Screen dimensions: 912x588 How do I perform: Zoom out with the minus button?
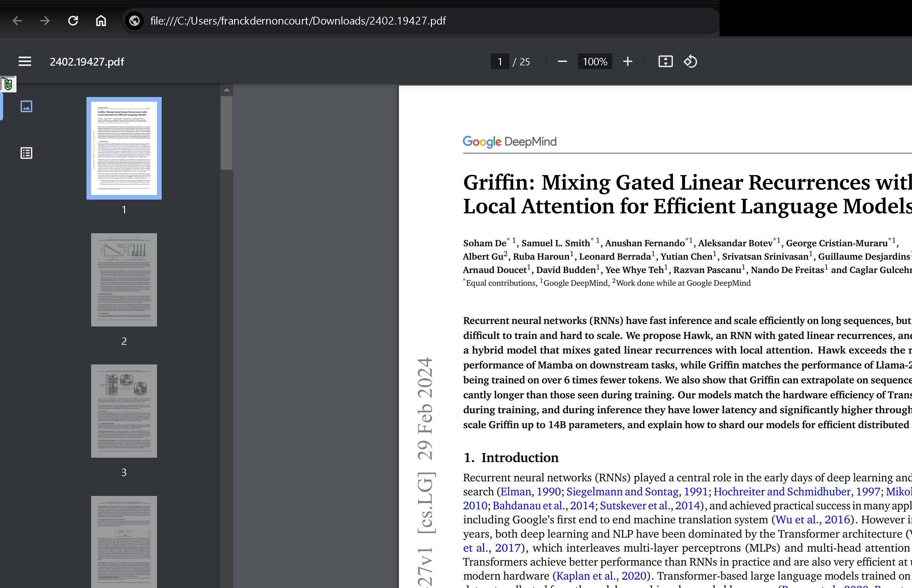coord(562,62)
